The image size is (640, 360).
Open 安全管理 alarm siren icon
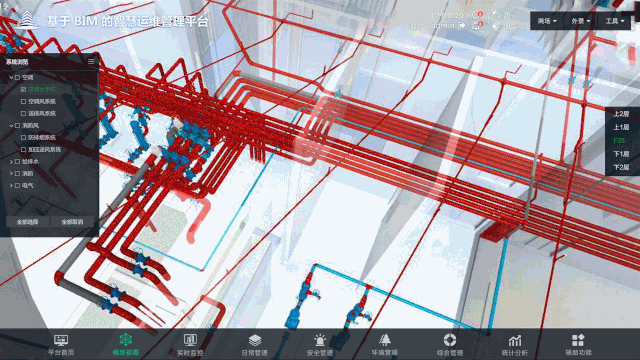[320, 340]
